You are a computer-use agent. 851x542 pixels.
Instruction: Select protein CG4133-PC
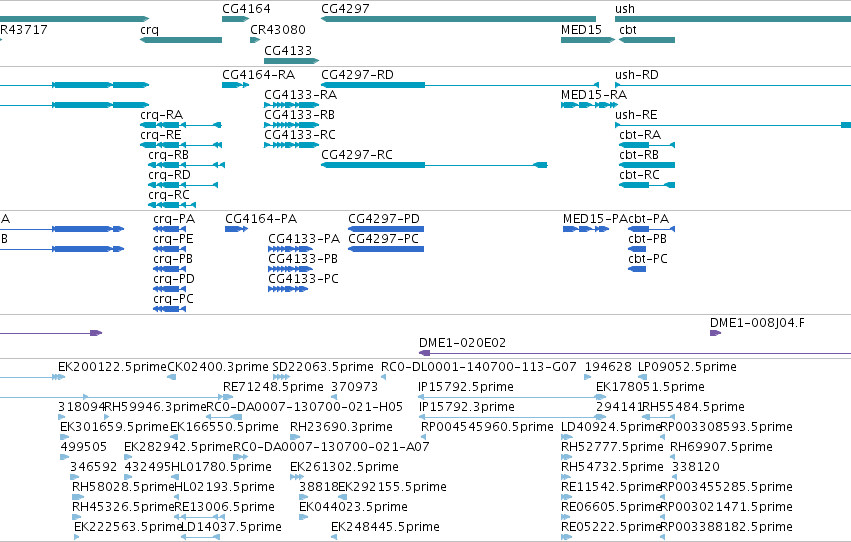pyautogui.click(x=303, y=279)
